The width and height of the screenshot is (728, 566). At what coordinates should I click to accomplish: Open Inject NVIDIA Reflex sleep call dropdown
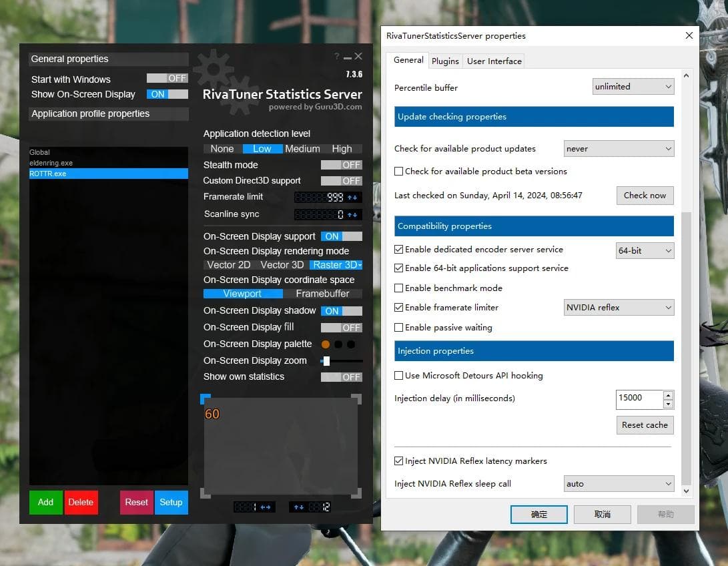pyautogui.click(x=619, y=483)
